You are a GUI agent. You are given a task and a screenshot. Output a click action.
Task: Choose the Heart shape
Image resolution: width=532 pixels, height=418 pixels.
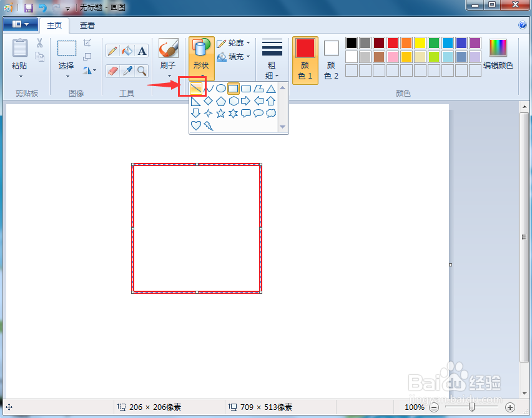click(x=196, y=125)
